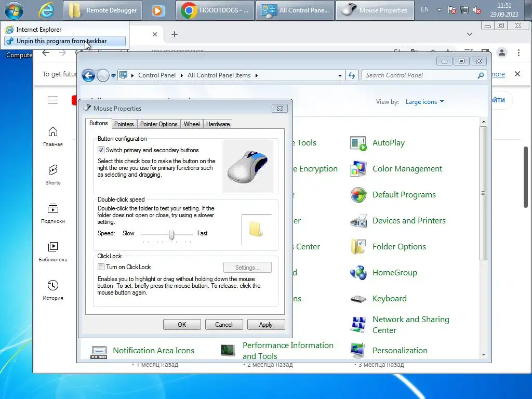Dismiss the Chrome info bar X
Screen dimensions: 532x399
[x=517, y=74]
